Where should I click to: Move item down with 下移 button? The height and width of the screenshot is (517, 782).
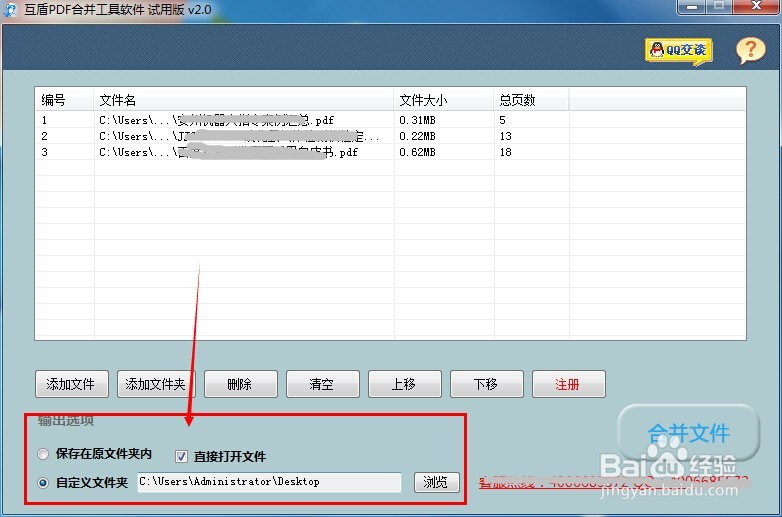click(x=487, y=384)
